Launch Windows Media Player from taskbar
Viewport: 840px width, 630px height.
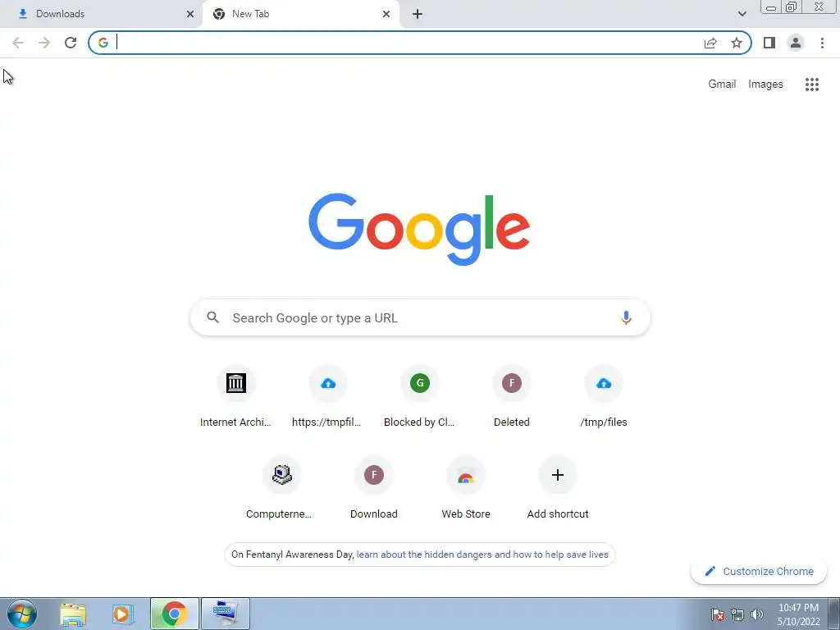coord(123,614)
